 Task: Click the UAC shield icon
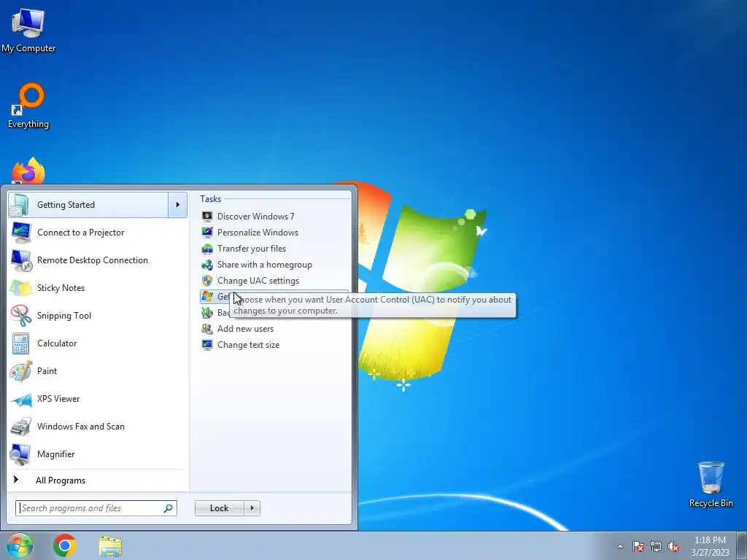point(206,281)
